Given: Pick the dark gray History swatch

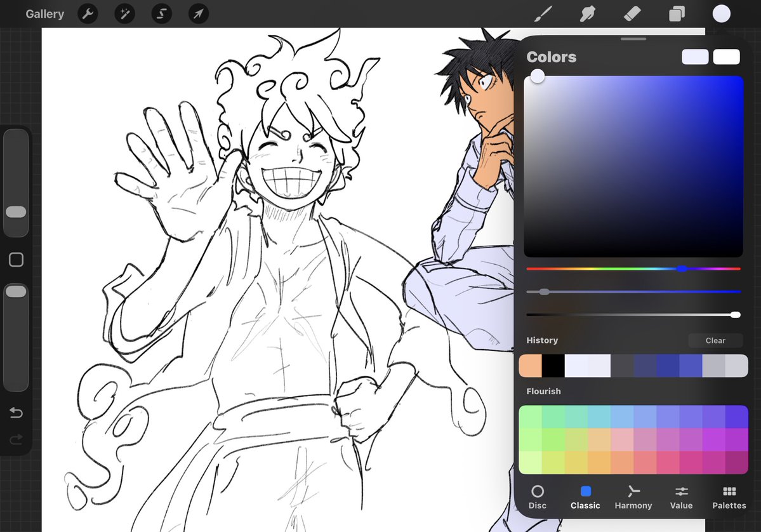Looking at the screenshot, I should [622, 366].
